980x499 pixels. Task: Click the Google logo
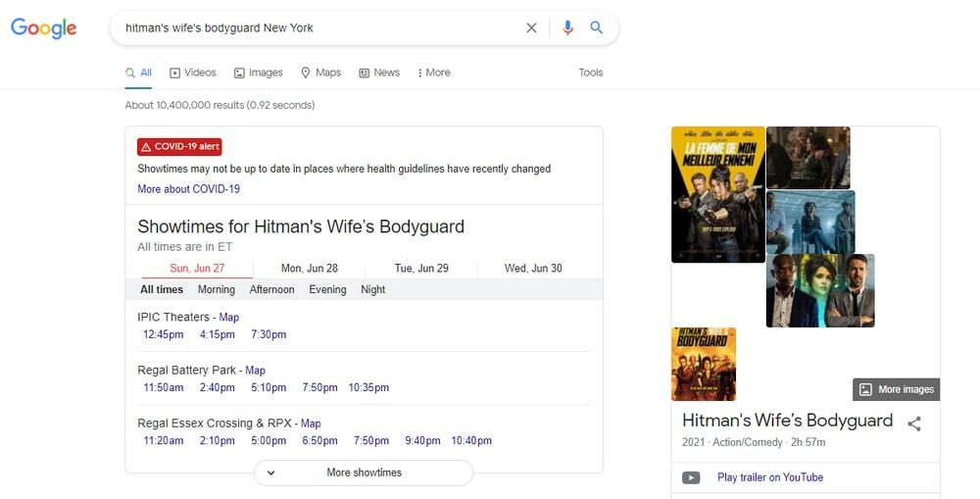point(44,28)
